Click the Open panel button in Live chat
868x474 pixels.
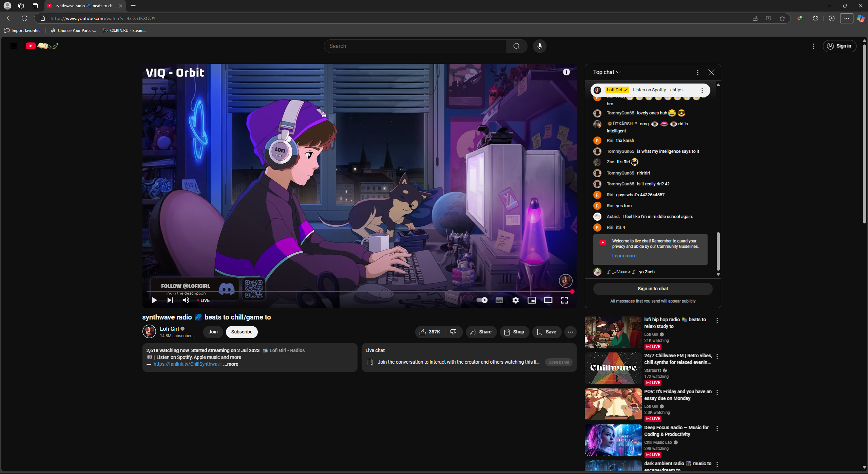click(x=559, y=362)
